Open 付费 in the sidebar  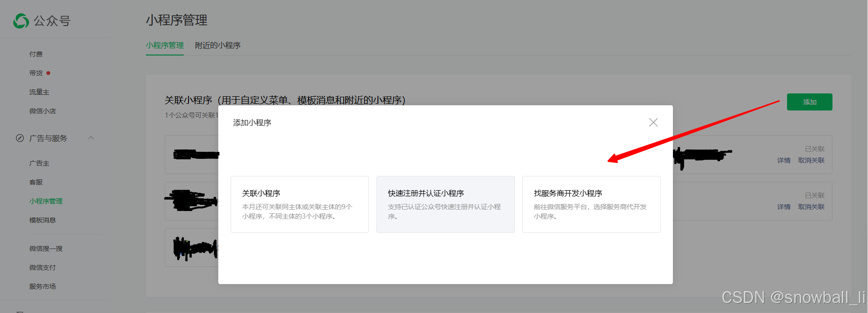pyautogui.click(x=36, y=54)
